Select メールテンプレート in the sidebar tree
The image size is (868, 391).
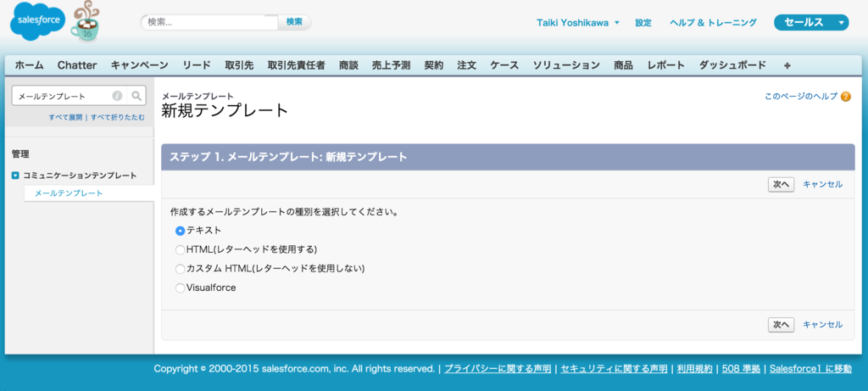[x=69, y=193]
